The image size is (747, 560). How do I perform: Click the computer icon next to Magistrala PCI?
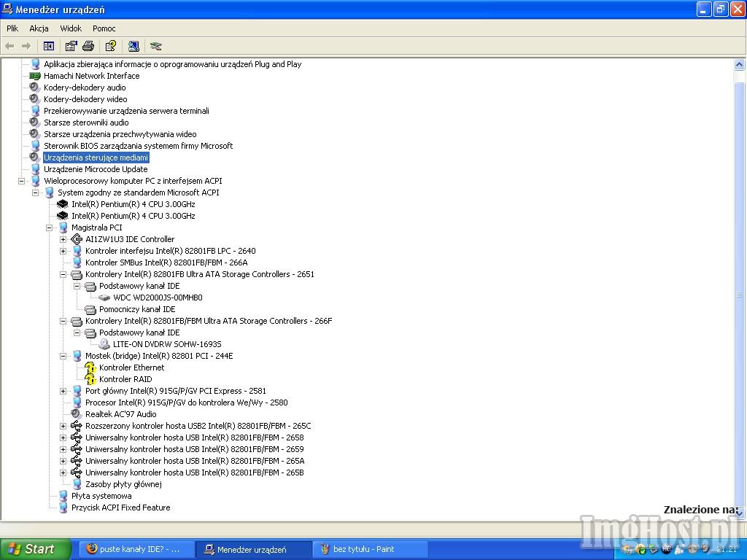coord(63,227)
